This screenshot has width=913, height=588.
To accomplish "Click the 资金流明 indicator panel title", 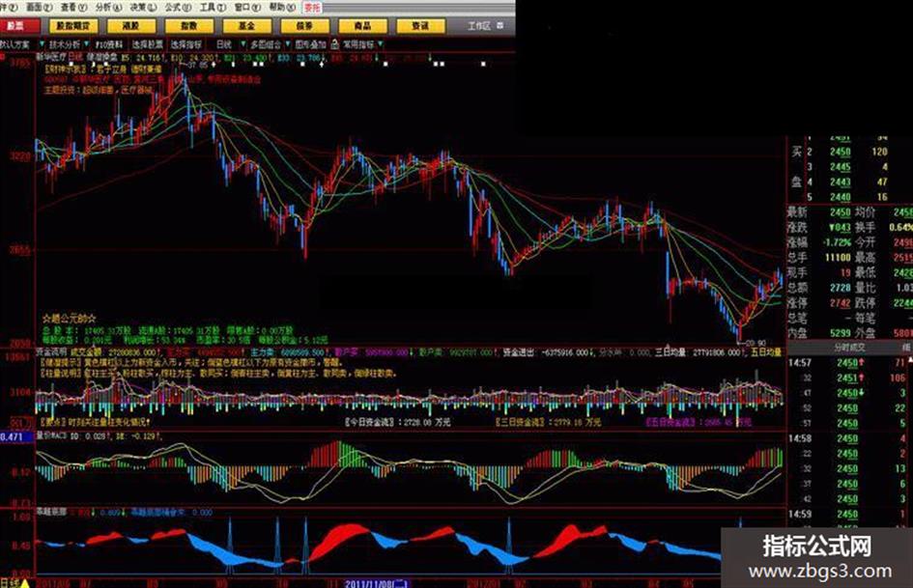I will [x=52, y=352].
